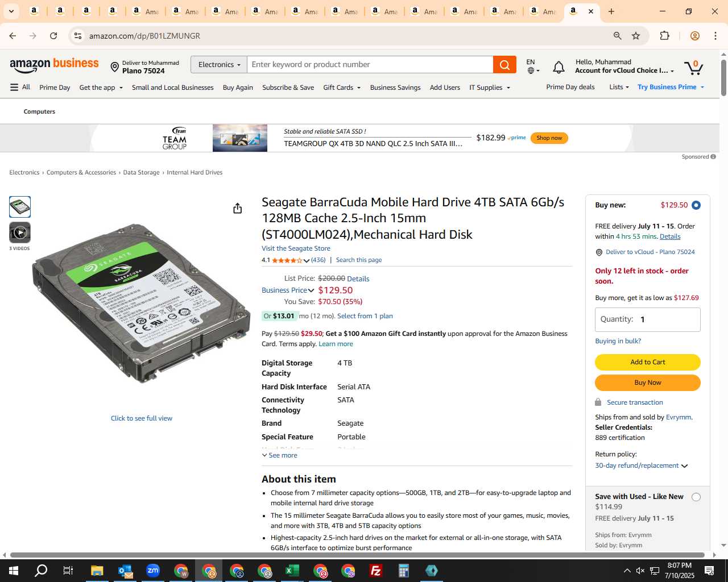Open the tab search dropdown arrow
The width and height of the screenshot is (728, 582).
[11, 11]
